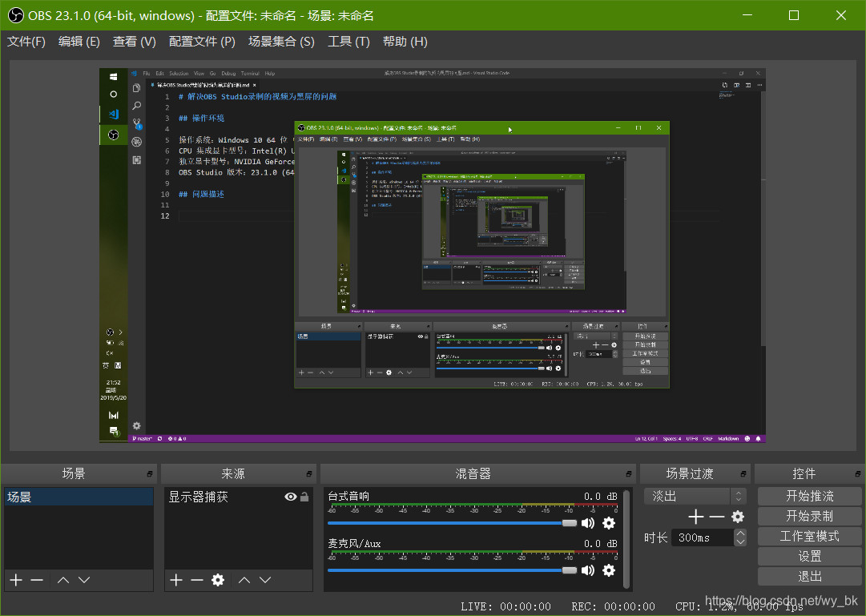Select the 显示器捕获 source row
The height and width of the screenshot is (616, 866).
point(239,497)
